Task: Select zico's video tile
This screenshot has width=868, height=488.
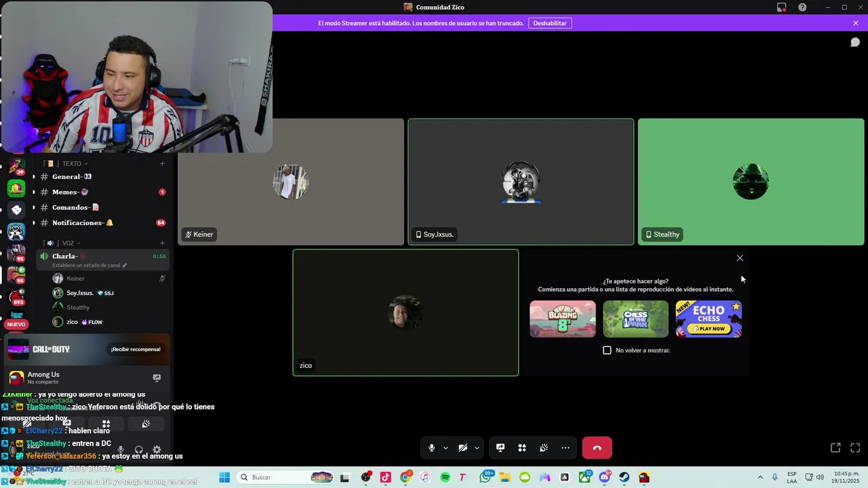Action: click(x=406, y=312)
